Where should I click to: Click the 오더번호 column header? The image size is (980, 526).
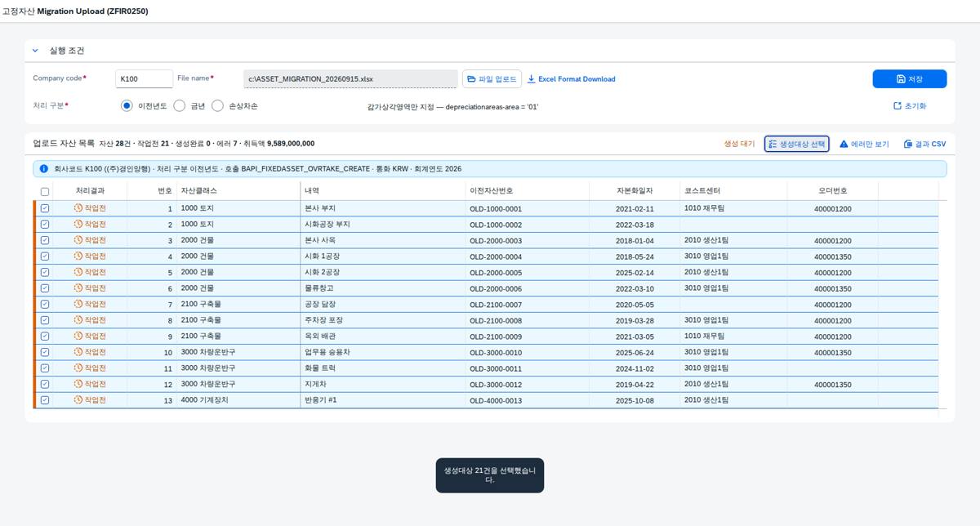833,191
